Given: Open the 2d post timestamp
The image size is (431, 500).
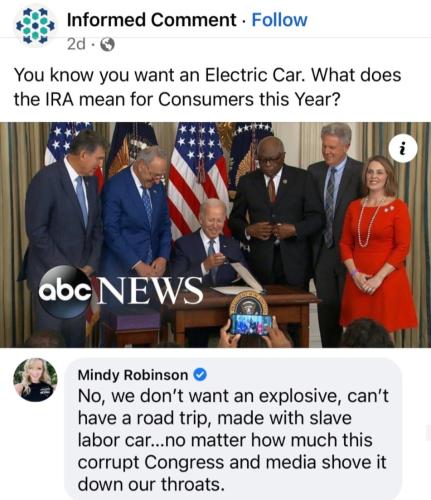Looking at the screenshot, I should (x=76, y=44).
